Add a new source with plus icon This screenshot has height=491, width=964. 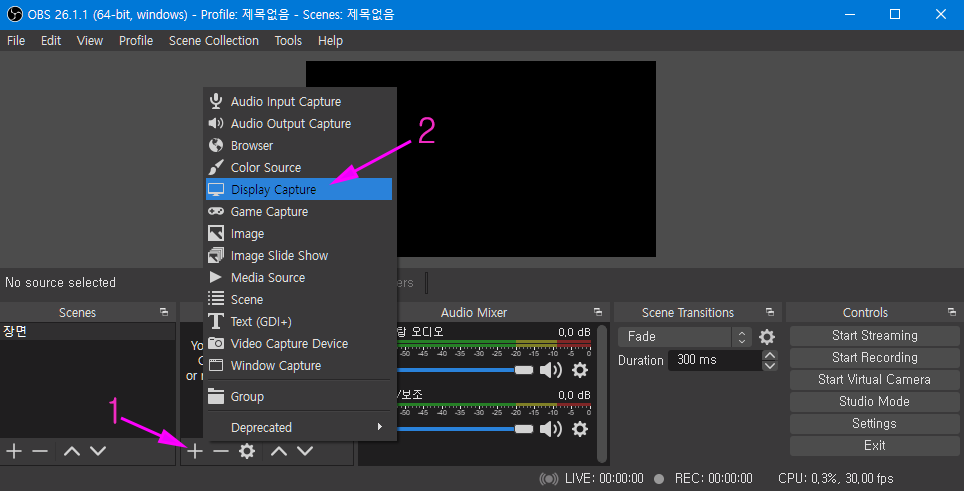(194, 451)
